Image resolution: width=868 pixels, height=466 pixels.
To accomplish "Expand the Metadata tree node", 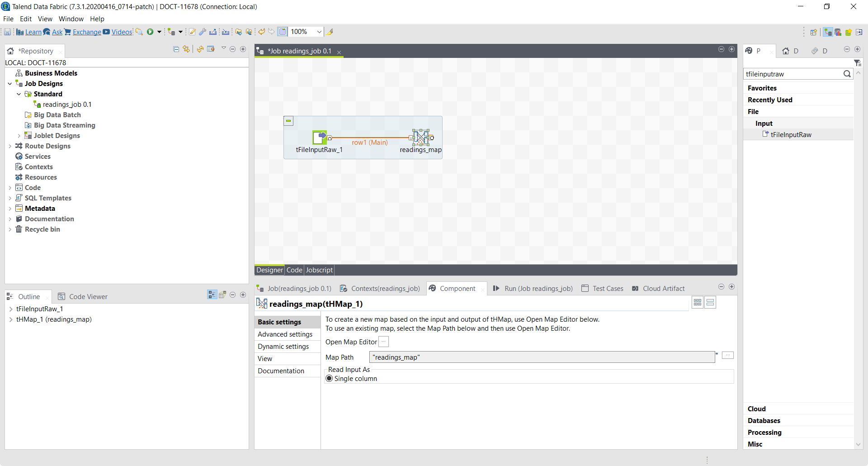I will 10,209.
